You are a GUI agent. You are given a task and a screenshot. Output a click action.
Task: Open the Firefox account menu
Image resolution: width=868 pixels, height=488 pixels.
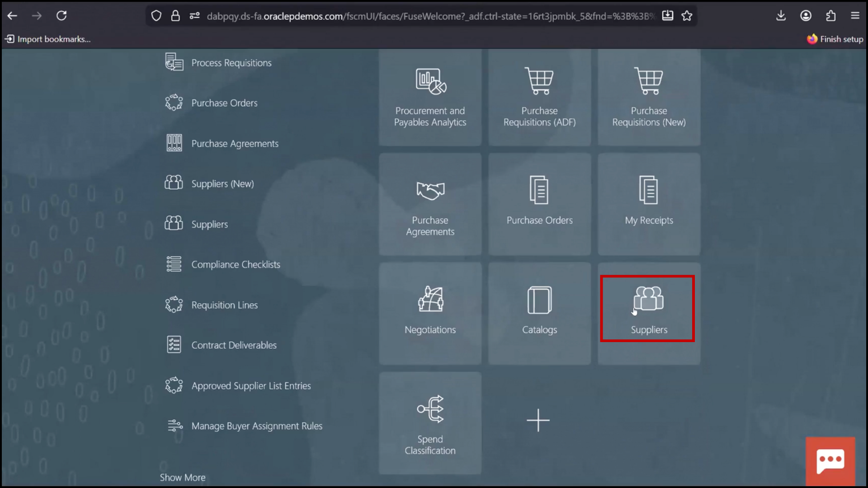(806, 15)
